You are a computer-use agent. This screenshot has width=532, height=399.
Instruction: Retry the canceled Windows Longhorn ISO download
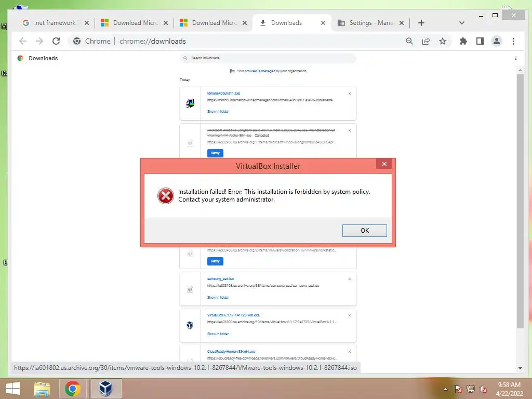click(x=215, y=153)
